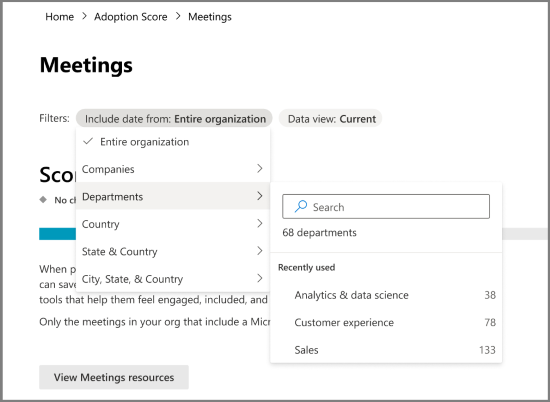Click View Meetings resources button
The height and width of the screenshot is (402, 550).
pyautogui.click(x=114, y=377)
